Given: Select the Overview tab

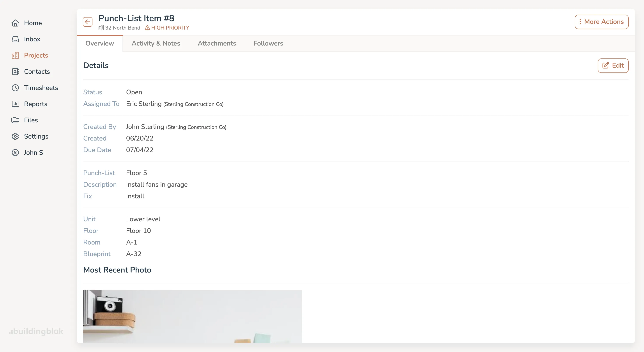Looking at the screenshot, I should coord(99,43).
